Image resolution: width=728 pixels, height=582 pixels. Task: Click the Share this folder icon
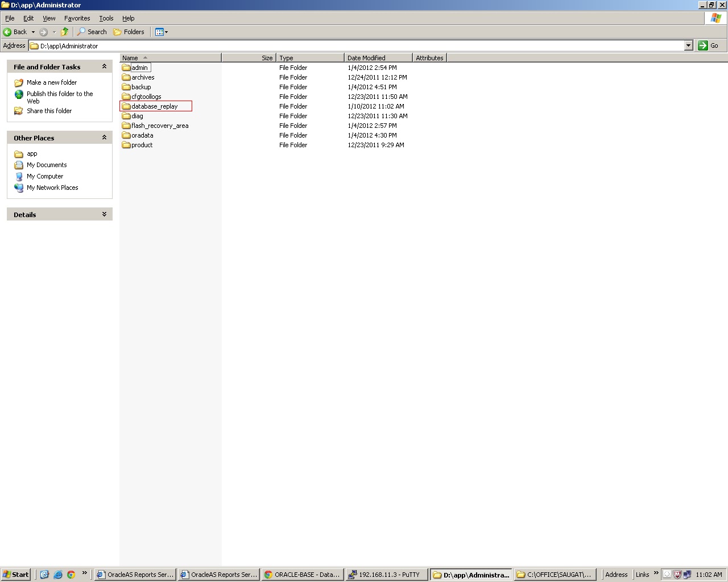tap(19, 111)
